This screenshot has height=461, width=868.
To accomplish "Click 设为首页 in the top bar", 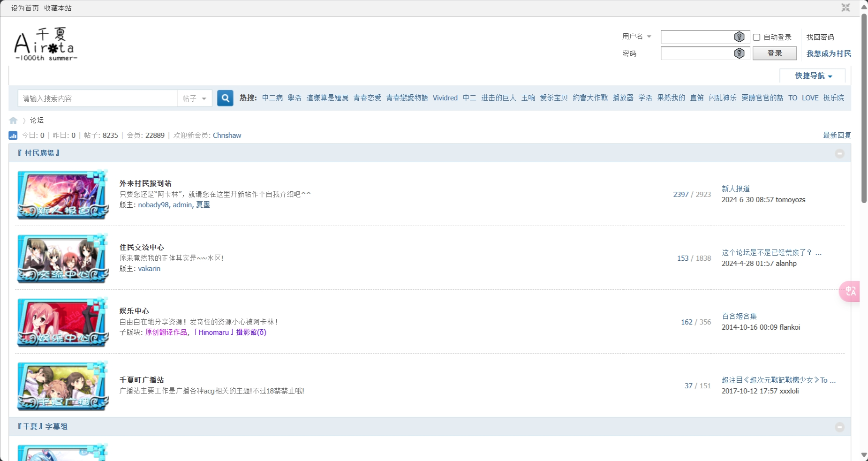I will click(x=25, y=8).
